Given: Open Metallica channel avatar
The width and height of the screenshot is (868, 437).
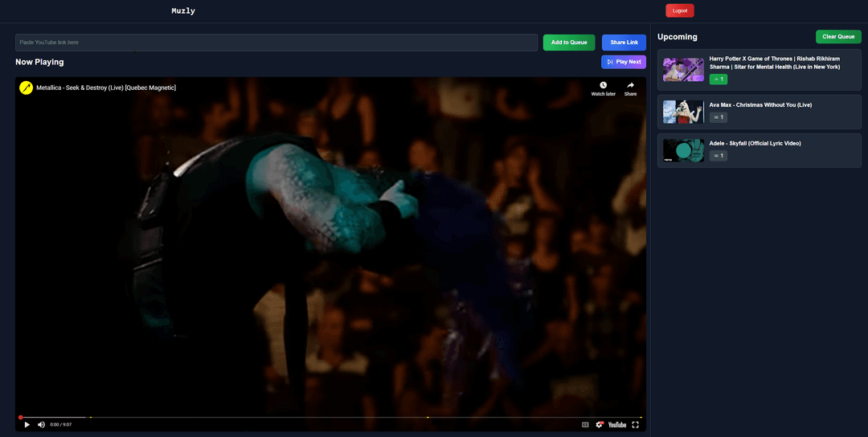Looking at the screenshot, I should coord(27,88).
